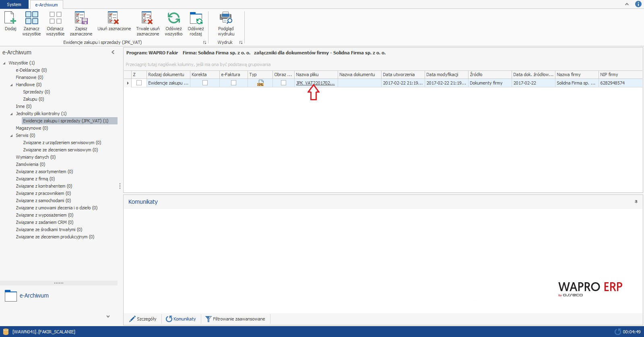Click the Solidna Firma sp. company cell

tap(577, 83)
